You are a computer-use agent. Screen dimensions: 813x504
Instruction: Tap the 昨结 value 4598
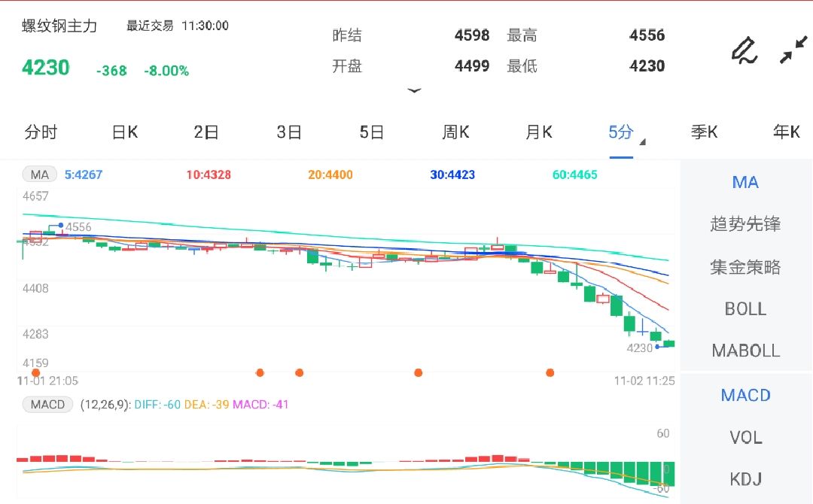tap(472, 35)
